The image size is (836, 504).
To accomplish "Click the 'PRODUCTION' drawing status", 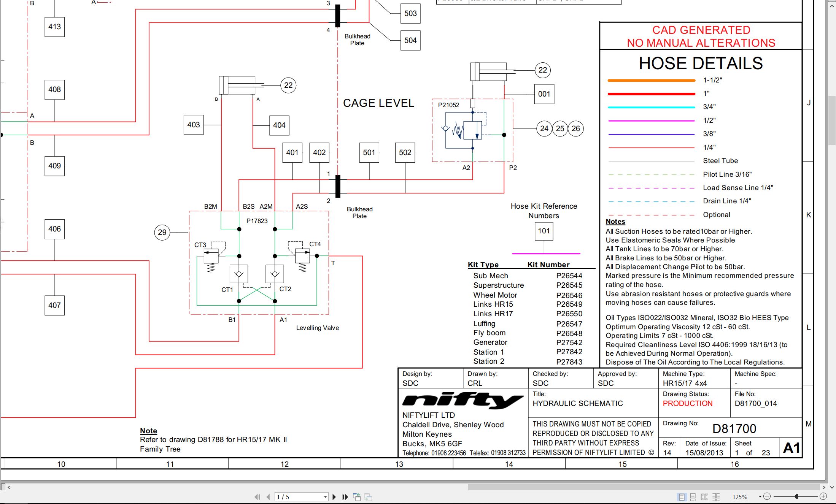I will click(x=688, y=403).
